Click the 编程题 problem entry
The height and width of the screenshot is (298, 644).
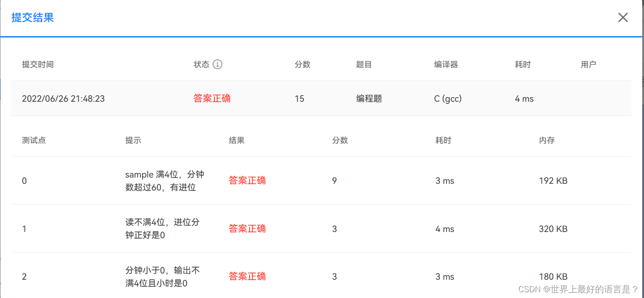369,98
